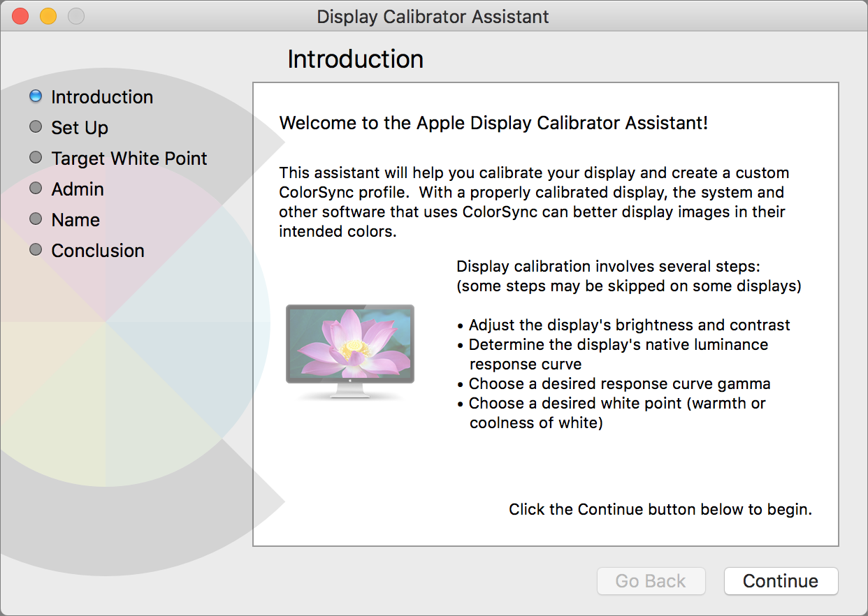Image resolution: width=868 pixels, height=616 pixels.
Task: Click the 'Click the Continue button below to begin' text
Action: 660,509
